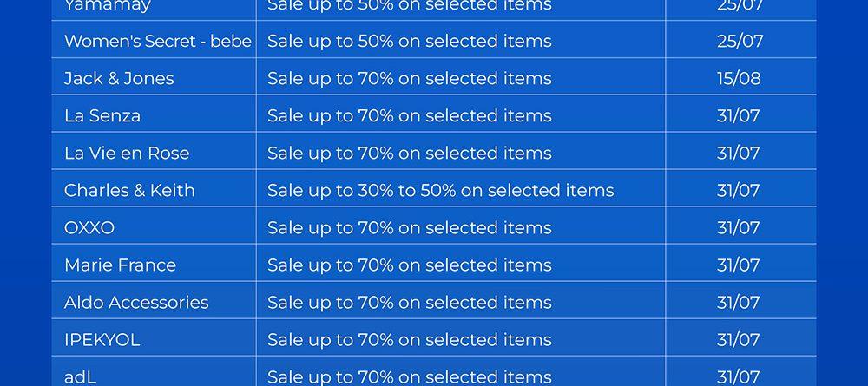The image size is (868, 386).
Task: Click the Jack & Jones sale offer text
Action: tap(409, 78)
